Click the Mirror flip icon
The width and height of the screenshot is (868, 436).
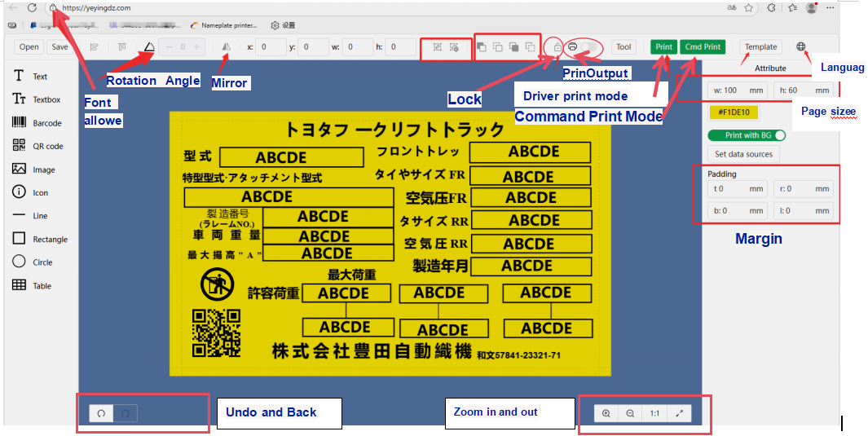click(227, 47)
